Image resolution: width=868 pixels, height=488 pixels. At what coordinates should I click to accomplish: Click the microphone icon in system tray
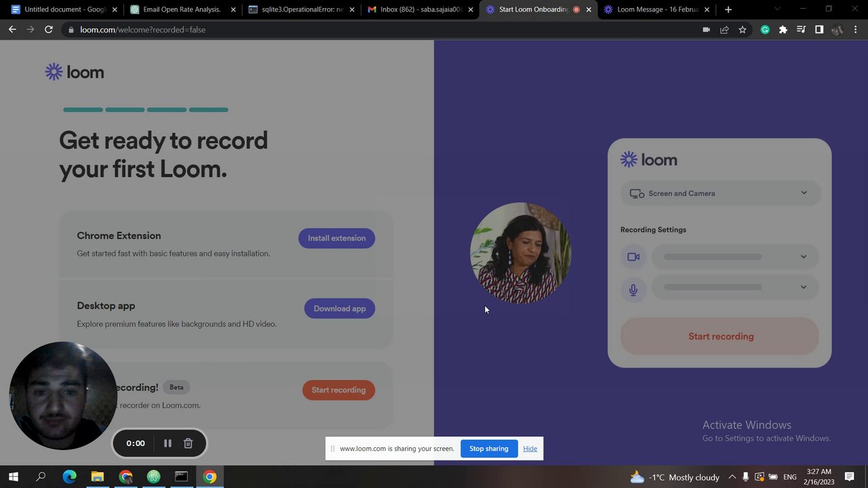(745, 477)
